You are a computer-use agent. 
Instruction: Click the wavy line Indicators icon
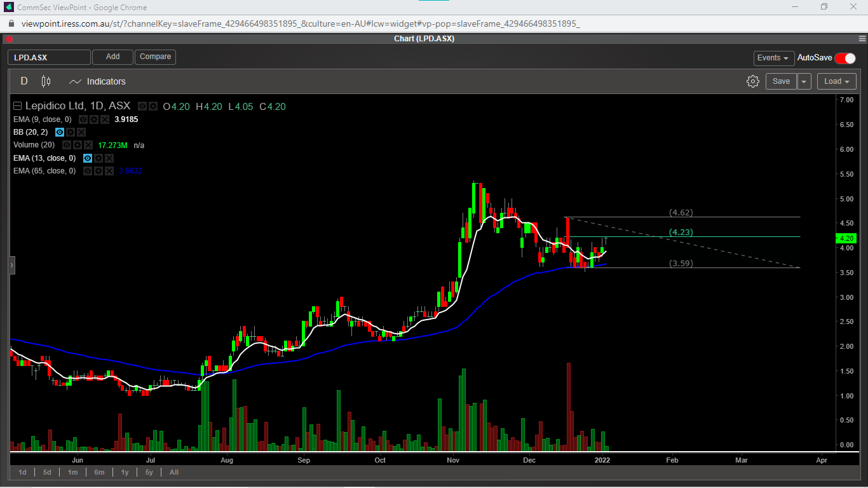click(x=75, y=81)
